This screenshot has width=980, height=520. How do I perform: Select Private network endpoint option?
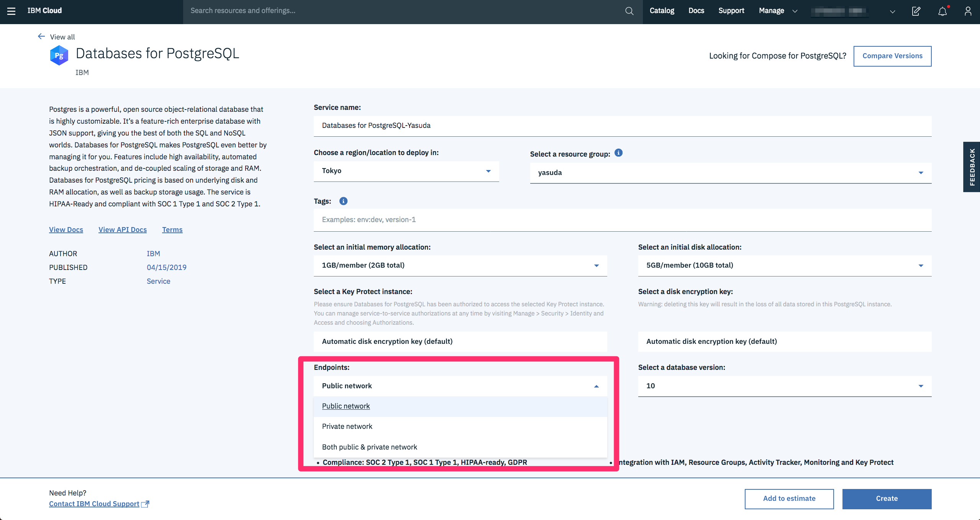coord(347,426)
